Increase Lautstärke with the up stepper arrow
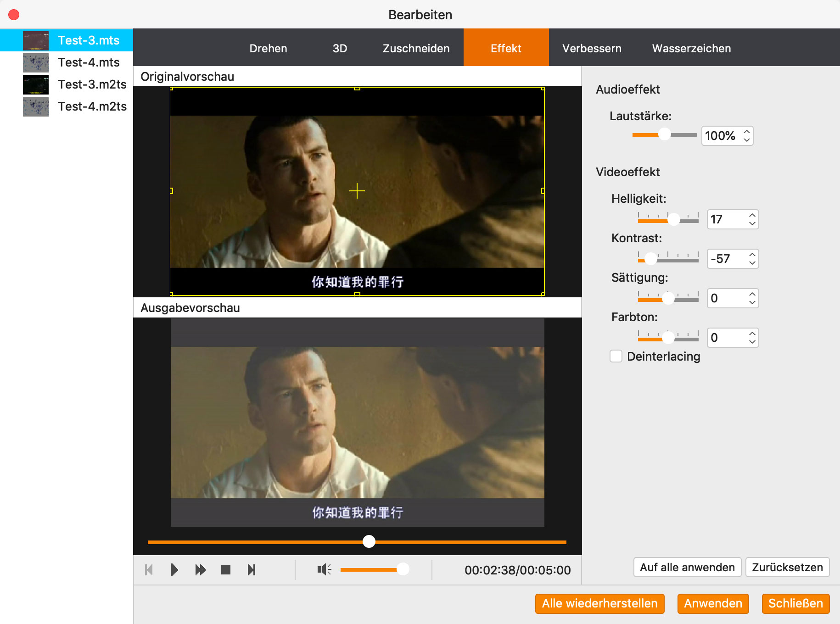 747,131
